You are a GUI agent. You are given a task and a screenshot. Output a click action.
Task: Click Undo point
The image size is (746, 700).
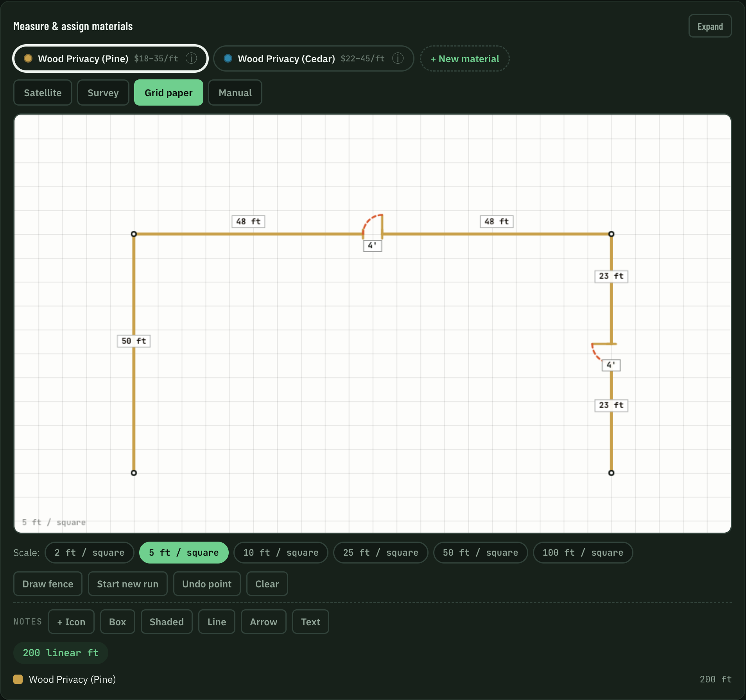207,584
